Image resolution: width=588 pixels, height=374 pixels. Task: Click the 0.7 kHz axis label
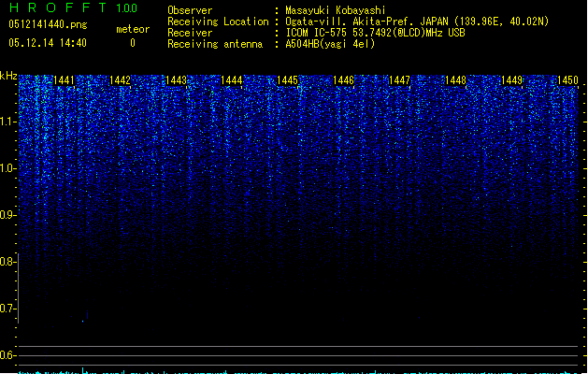[7, 309]
